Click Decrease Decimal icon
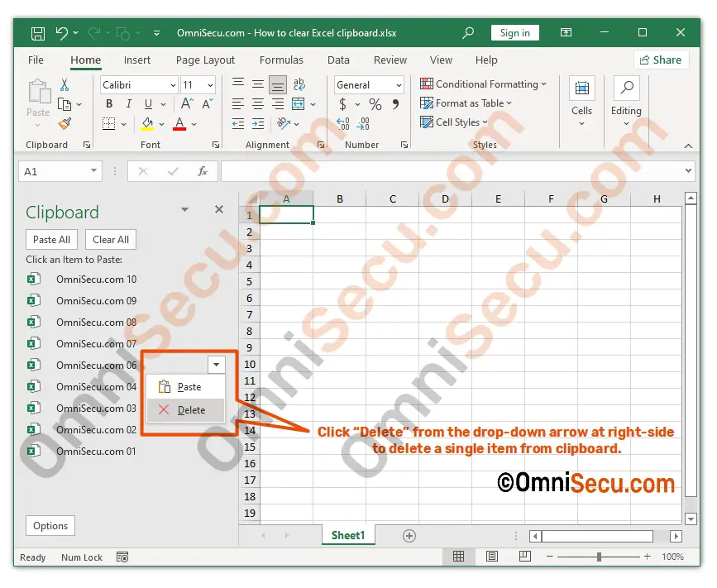 pyautogui.click(x=363, y=124)
